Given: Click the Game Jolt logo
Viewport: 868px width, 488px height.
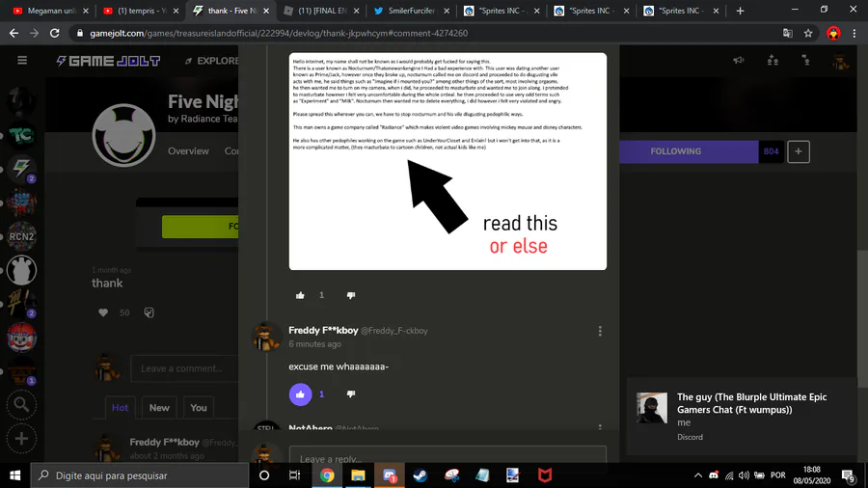Looking at the screenshot, I should (x=108, y=61).
